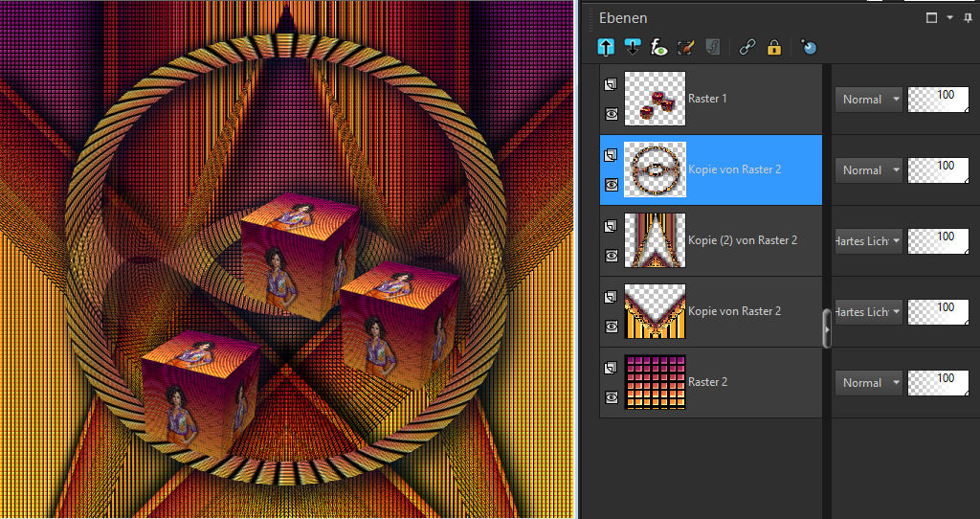Adjust opacity slider of lower Kopie von Raster 2
The height and width of the screenshot is (519, 980).
(x=938, y=311)
